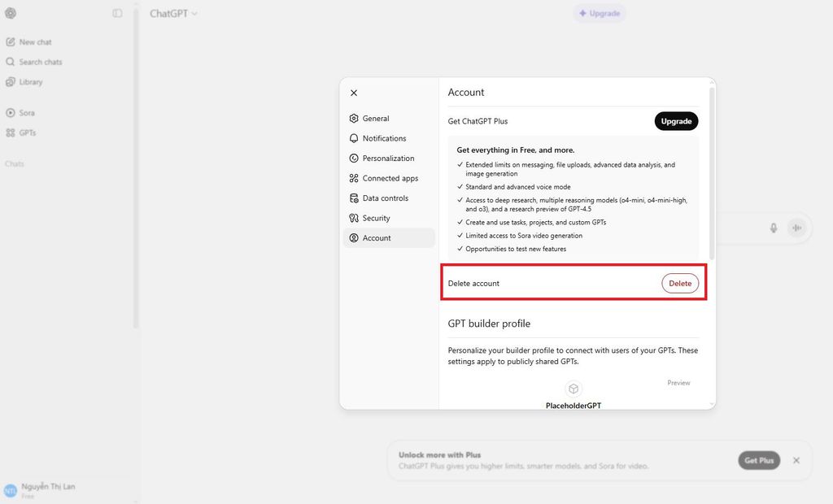Dismiss the Unlock more with Plus banner

click(796, 460)
